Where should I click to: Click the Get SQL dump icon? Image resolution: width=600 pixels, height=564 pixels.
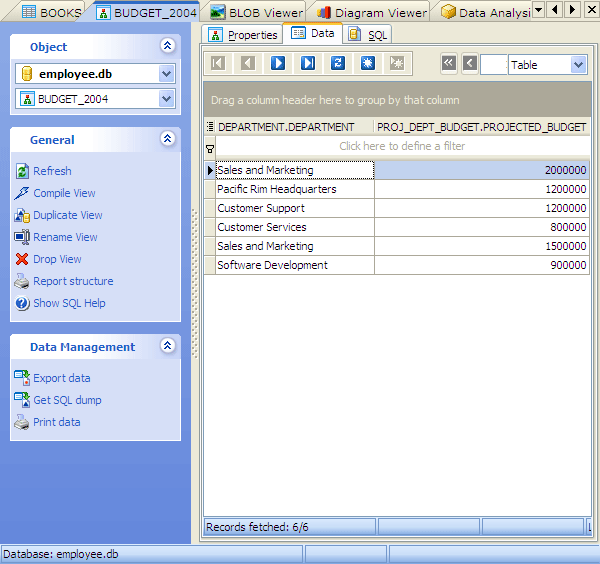click(x=22, y=400)
